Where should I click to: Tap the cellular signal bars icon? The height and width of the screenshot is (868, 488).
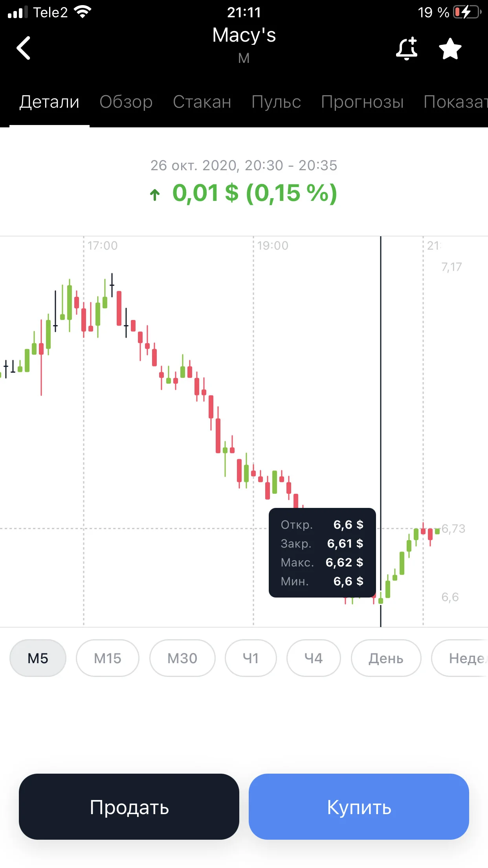click(18, 12)
